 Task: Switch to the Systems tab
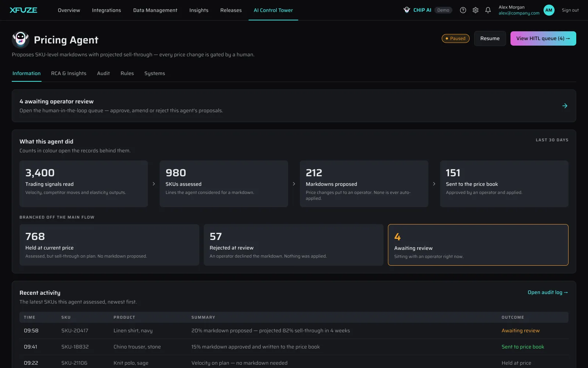tap(155, 73)
